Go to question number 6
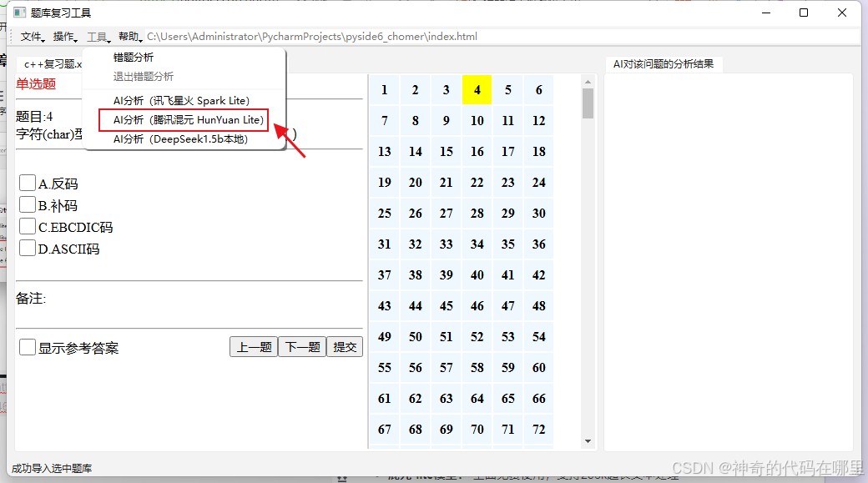The width and height of the screenshot is (868, 483). pos(538,89)
